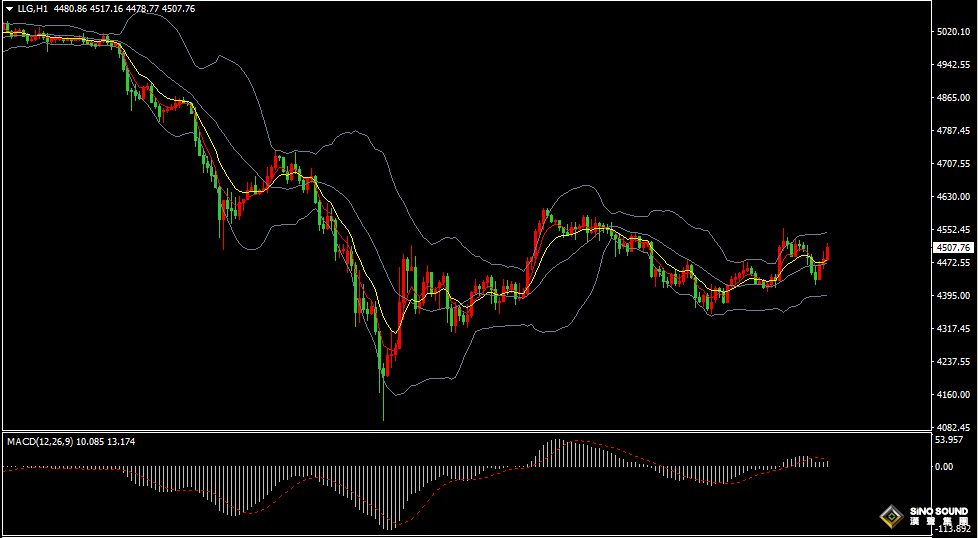
Task: Click the 5020.10 price axis label
Action: click(954, 32)
